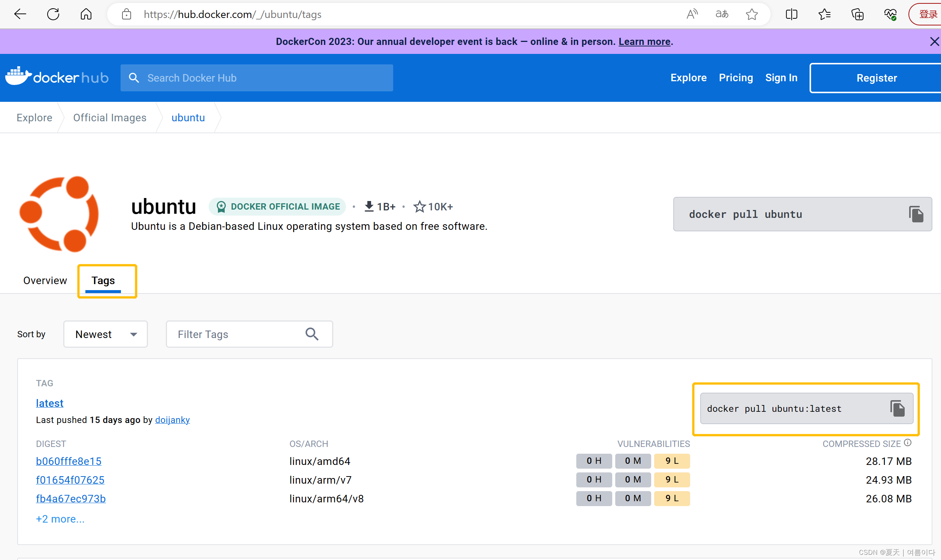Open the Sort by Newest dropdown
The height and width of the screenshot is (560, 941).
tap(105, 334)
